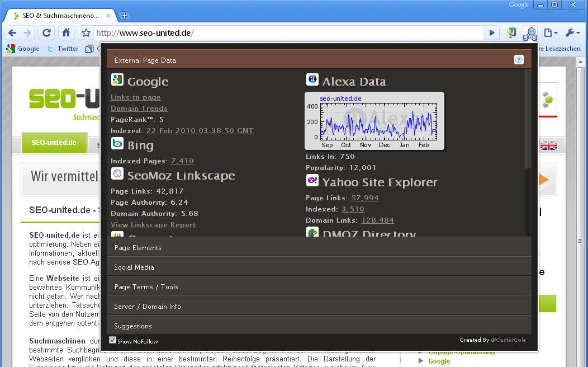Bookmark this page with the star icon
The width and height of the screenshot is (588, 367).
coord(86,33)
